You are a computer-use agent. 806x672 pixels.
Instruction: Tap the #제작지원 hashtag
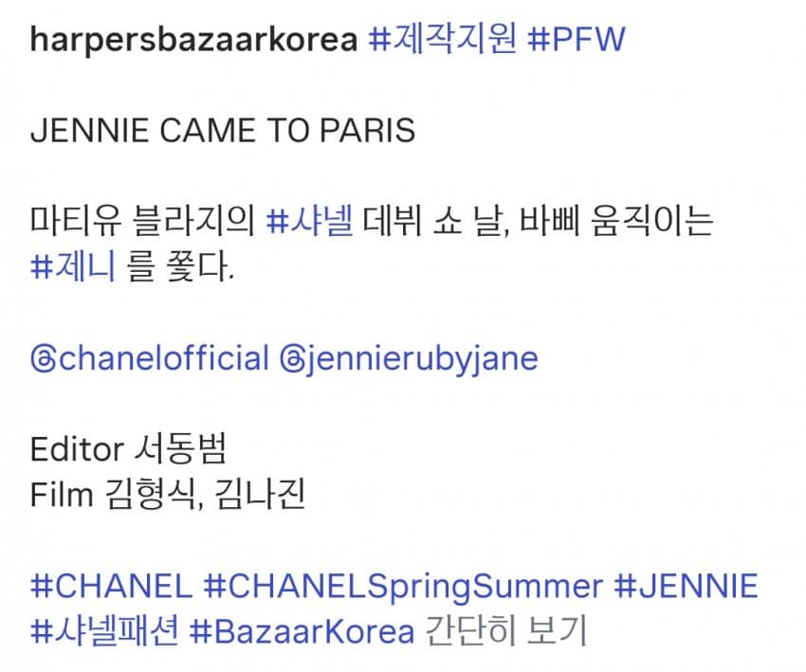pyautogui.click(x=440, y=39)
